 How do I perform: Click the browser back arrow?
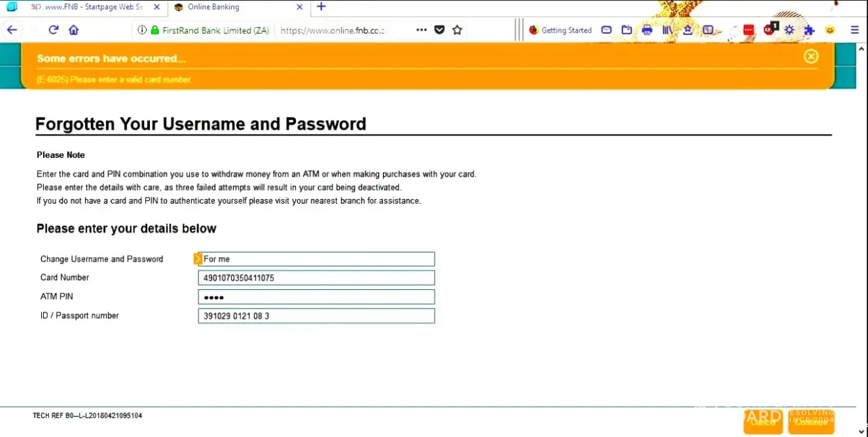pyautogui.click(x=12, y=30)
